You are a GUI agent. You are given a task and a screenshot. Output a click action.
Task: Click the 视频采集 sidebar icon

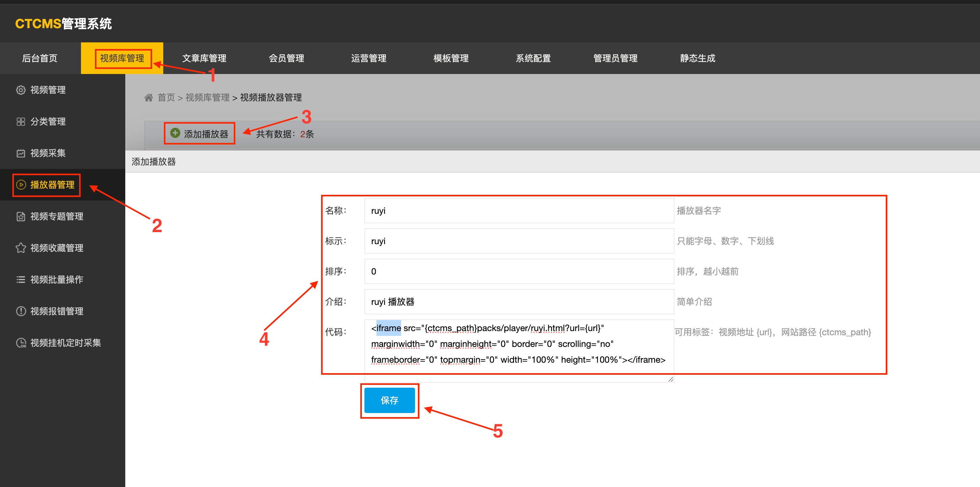tap(21, 153)
